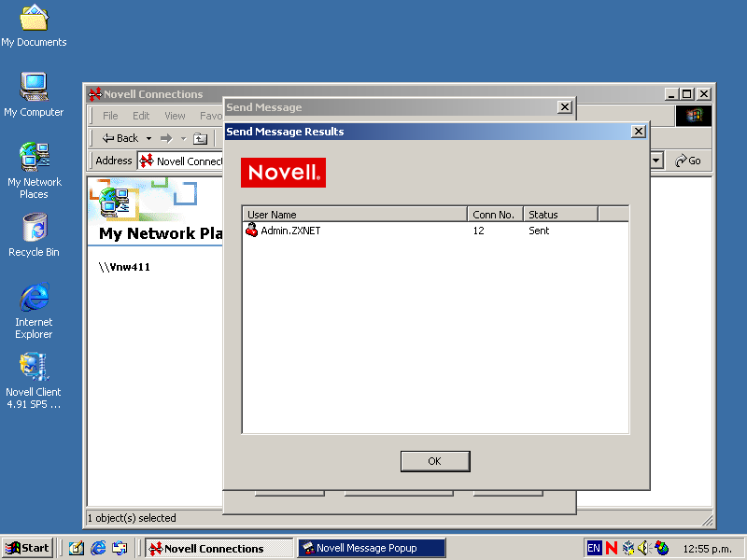Click the Novell icon in the Address bar
Viewport: 747px width, 560px height.
147,161
